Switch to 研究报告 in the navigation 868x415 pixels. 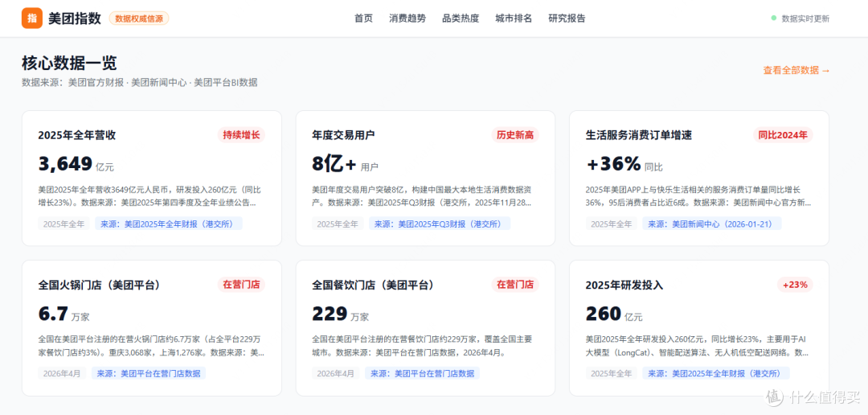pyautogui.click(x=567, y=18)
